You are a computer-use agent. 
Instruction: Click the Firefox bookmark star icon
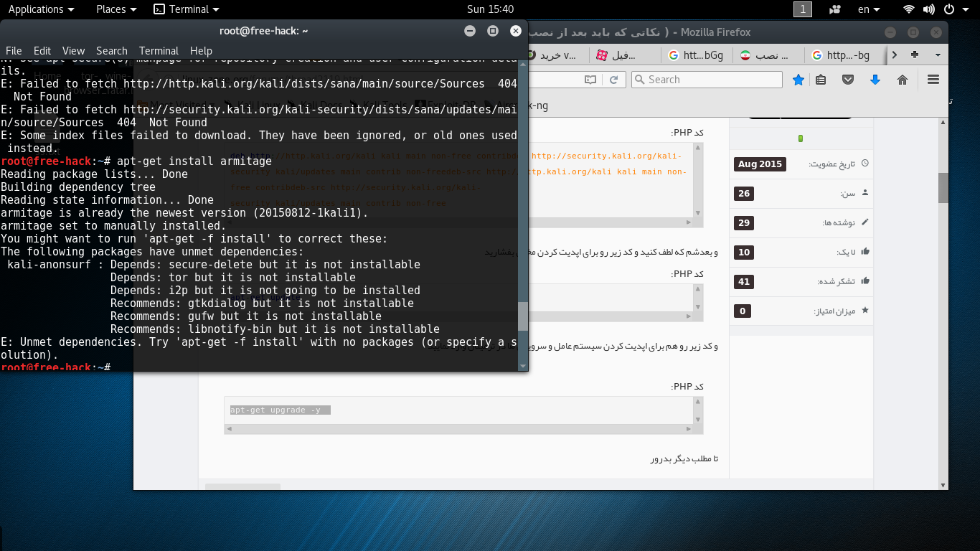coord(798,80)
